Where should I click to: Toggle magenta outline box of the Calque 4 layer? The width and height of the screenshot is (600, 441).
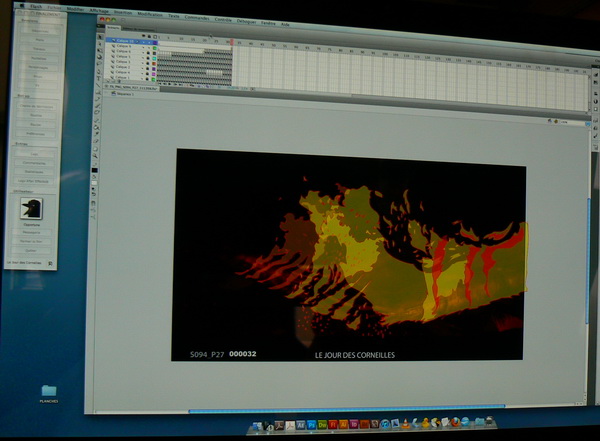(154, 74)
